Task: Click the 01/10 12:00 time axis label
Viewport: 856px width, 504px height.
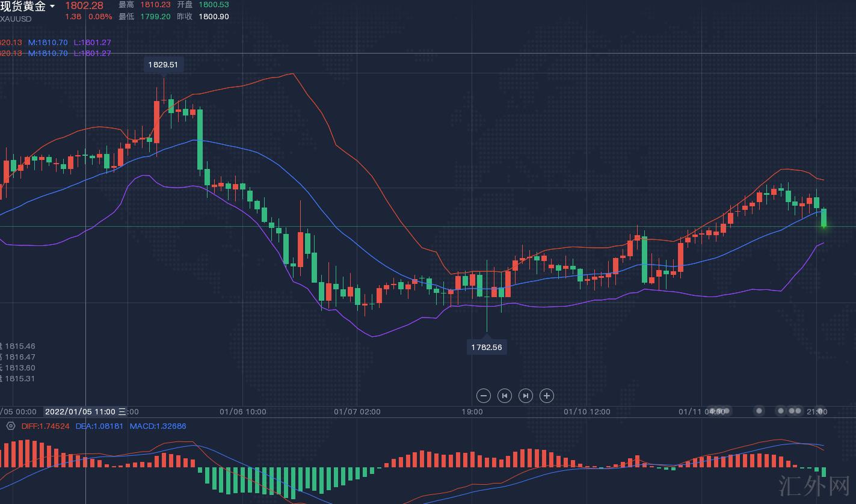Action: click(x=587, y=412)
